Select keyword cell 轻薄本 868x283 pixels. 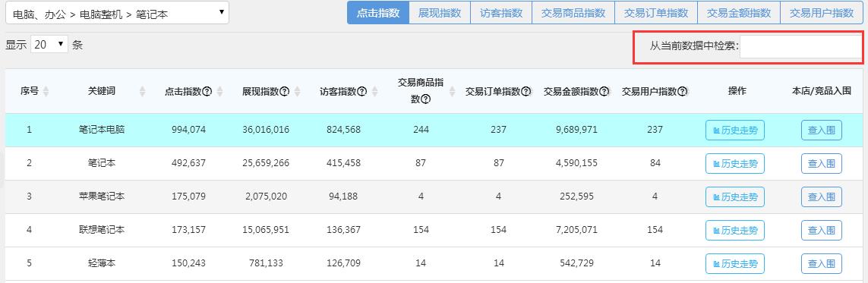click(x=101, y=263)
